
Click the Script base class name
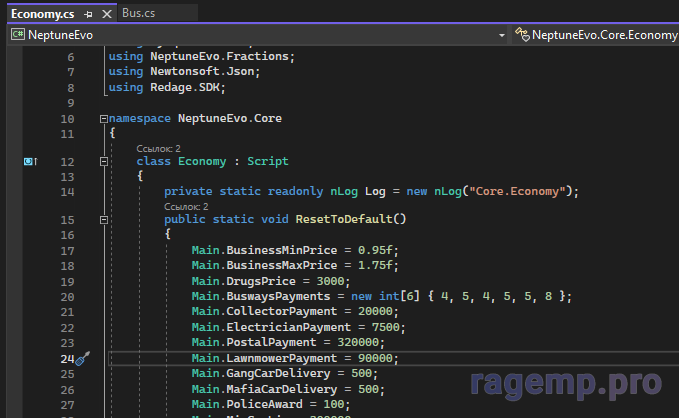point(267,161)
